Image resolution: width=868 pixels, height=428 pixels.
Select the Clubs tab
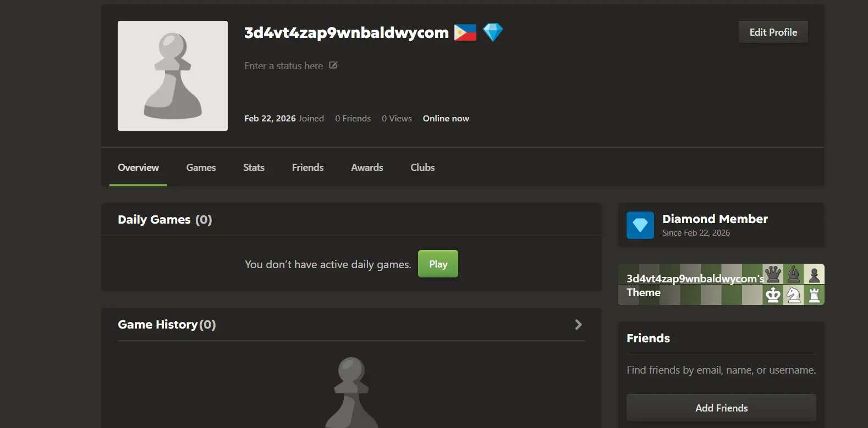coord(422,168)
